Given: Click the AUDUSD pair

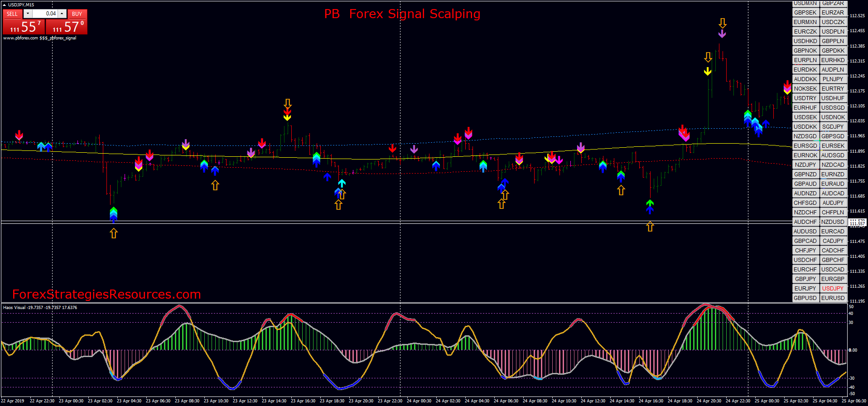Looking at the screenshot, I should click(x=805, y=231).
